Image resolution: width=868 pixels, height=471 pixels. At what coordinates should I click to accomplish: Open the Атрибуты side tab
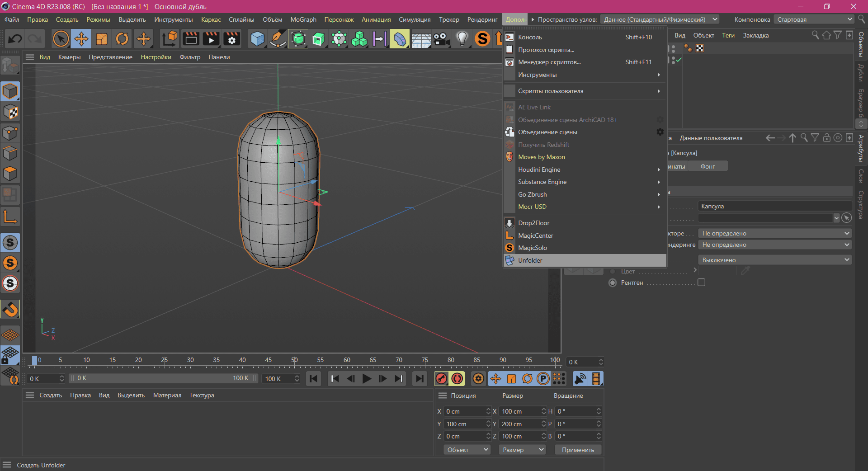pyautogui.click(x=861, y=148)
